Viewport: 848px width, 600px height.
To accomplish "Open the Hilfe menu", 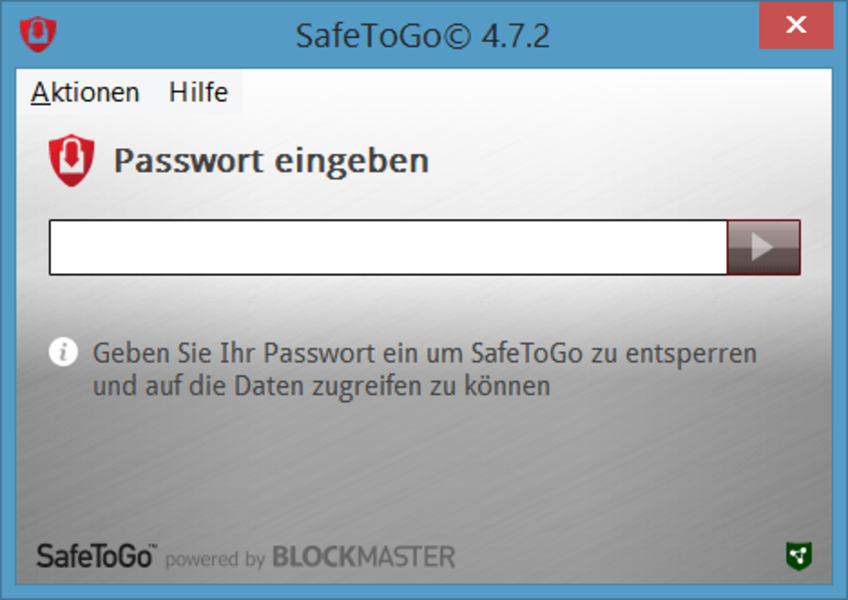I will tap(198, 93).
